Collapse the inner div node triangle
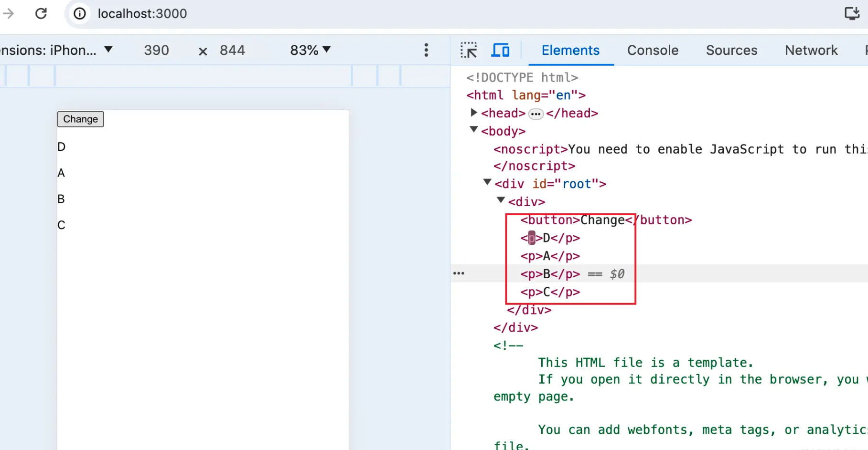Viewport: 868px width, 450px height. pyautogui.click(x=501, y=200)
